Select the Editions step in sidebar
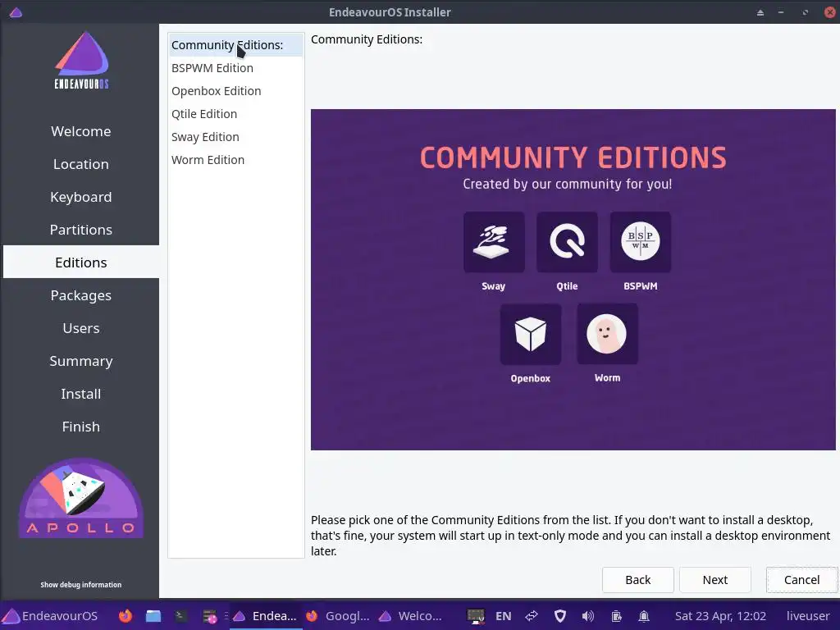Viewport: 840px width, 630px height. (x=81, y=262)
